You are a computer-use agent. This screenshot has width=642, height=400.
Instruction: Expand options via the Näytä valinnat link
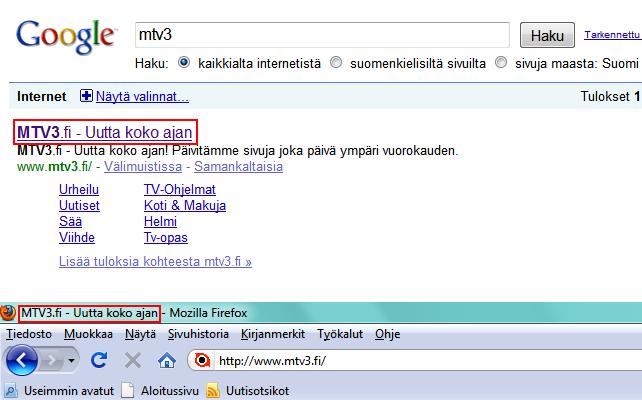142,97
